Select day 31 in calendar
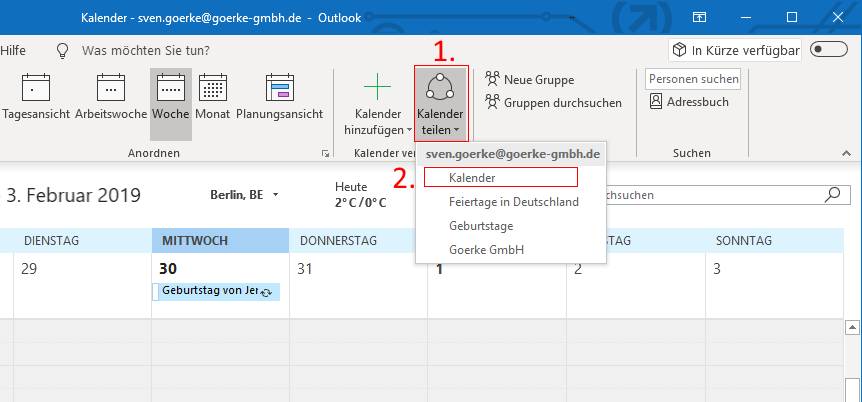 tap(305, 269)
